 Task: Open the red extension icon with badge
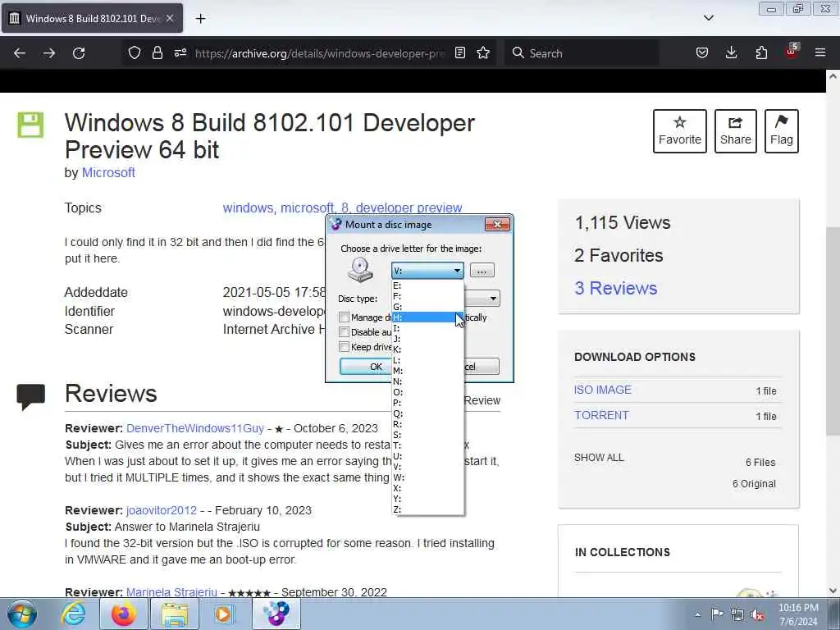(x=792, y=52)
